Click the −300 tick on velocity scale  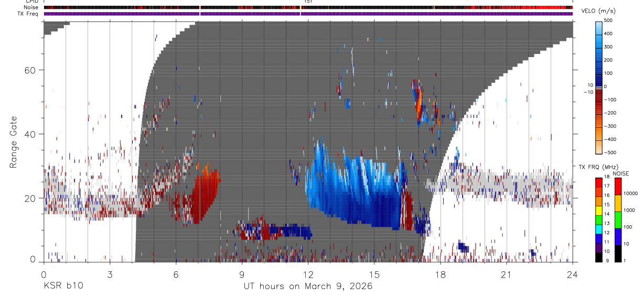pyautogui.click(x=611, y=126)
